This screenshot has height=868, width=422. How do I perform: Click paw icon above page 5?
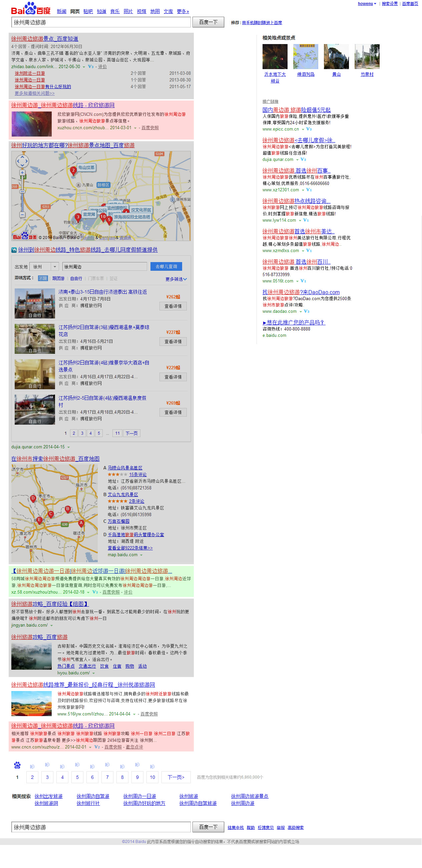coord(77,765)
